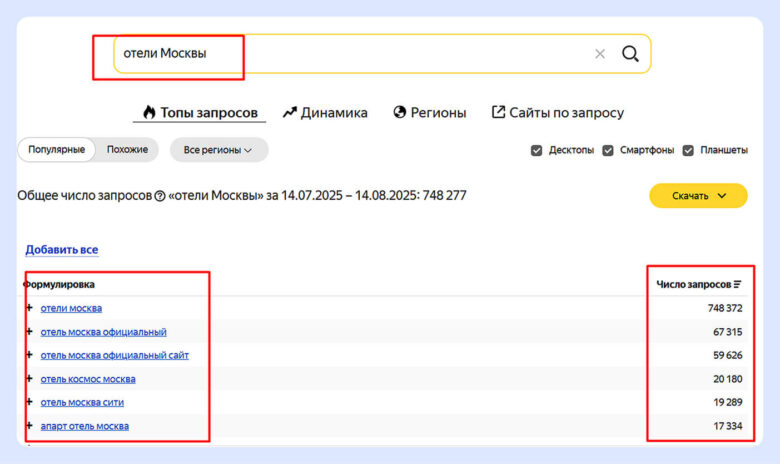Click the question mark help icon
This screenshot has width=780, height=464.
160,196
